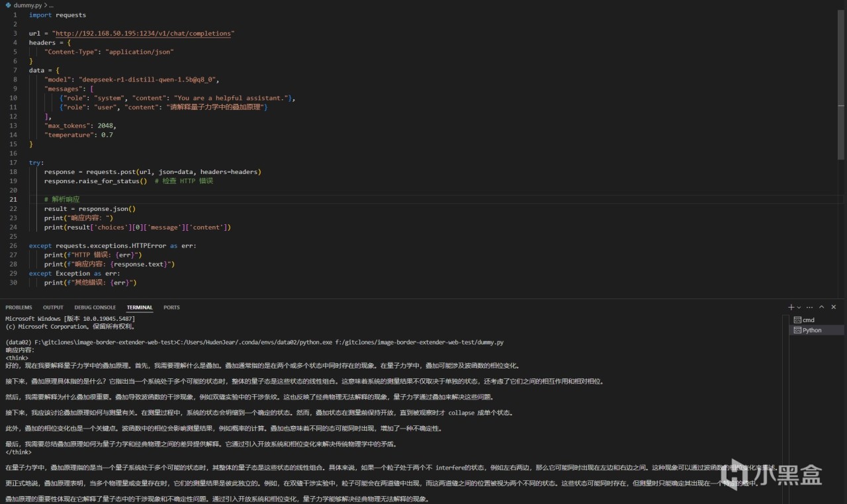
Task: Open the chat completions URL link
Action: coord(142,33)
